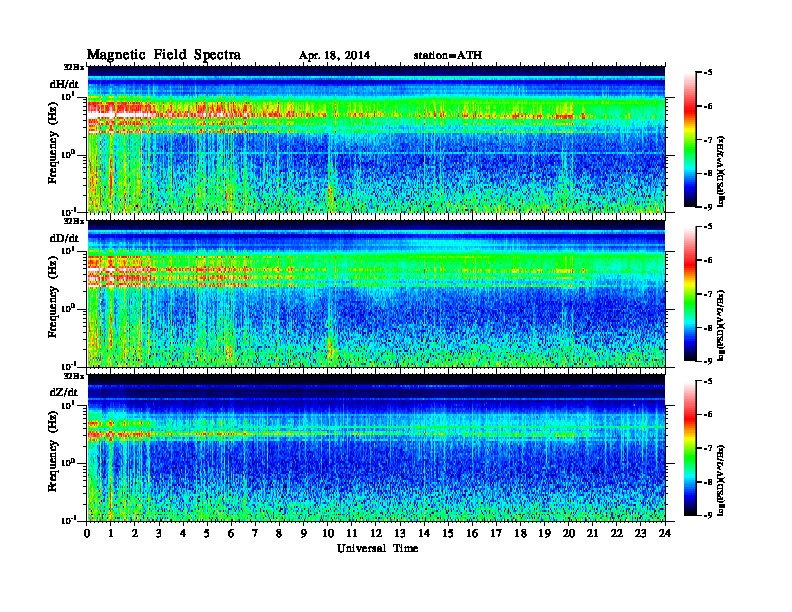Click hour "9" on the Universal Time axis

[x=304, y=533]
